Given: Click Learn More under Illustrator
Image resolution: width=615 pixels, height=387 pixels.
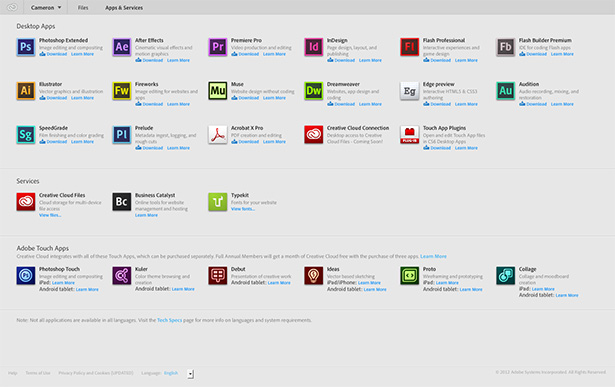Looking at the screenshot, I should point(82,98).
